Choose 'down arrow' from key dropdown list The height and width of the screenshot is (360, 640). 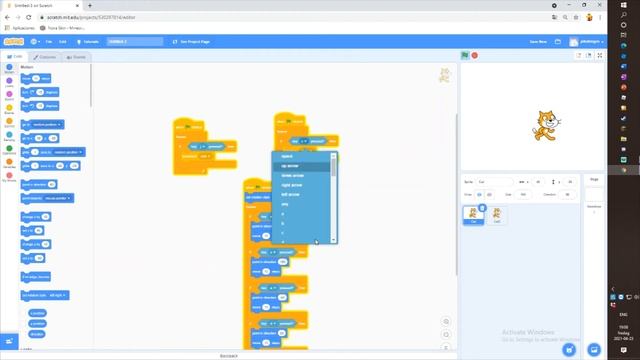[301, 176]
